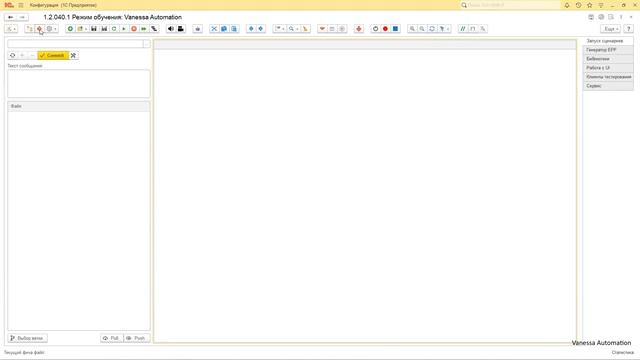Open the filter funnel dropdown in toolbar

click(444, 29)
